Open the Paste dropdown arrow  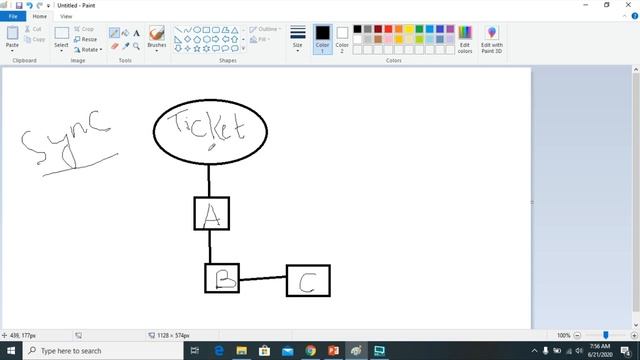tap(12, 51)
